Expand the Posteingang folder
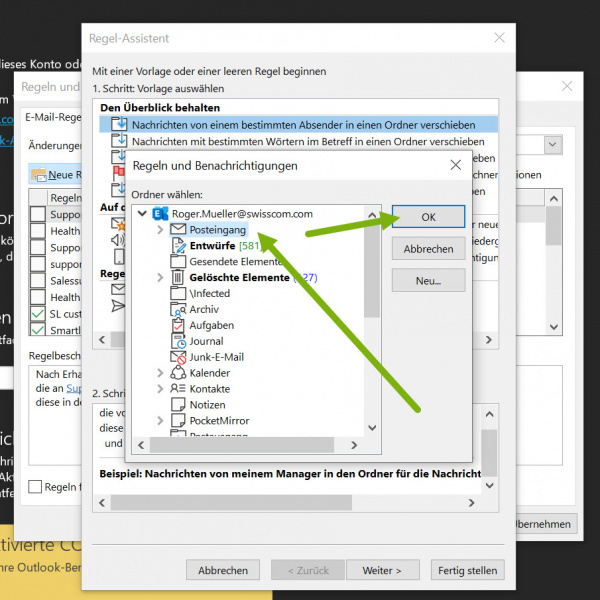 coord(160,230)
